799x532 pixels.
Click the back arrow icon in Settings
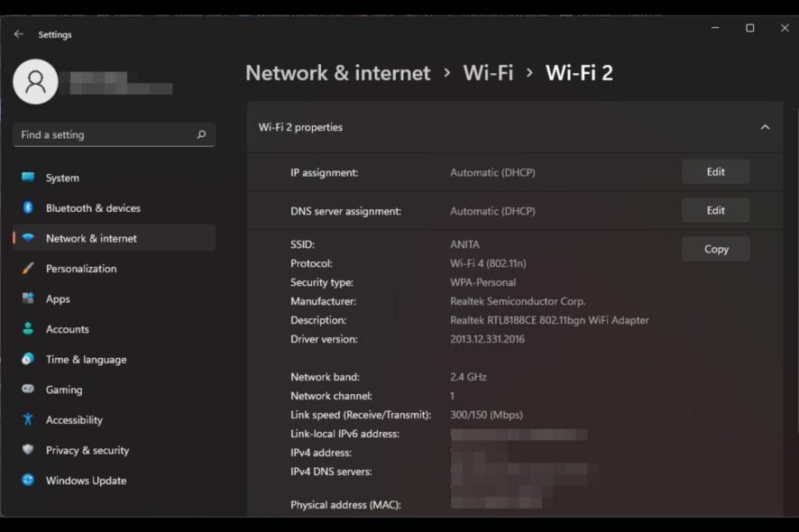pos(19,34)
